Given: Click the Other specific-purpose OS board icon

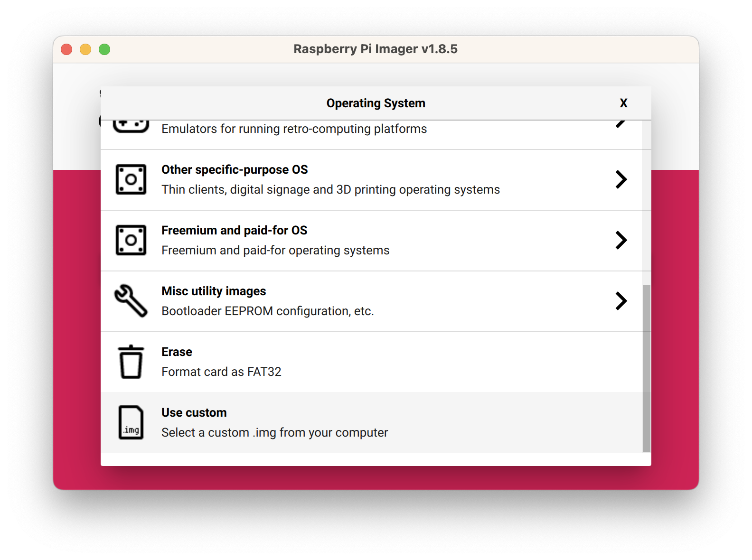Looking at the screenshot, I should [x=131, y=180].
